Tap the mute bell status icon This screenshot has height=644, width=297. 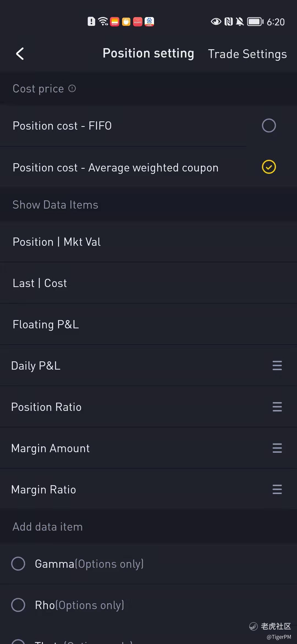(240, 21)
